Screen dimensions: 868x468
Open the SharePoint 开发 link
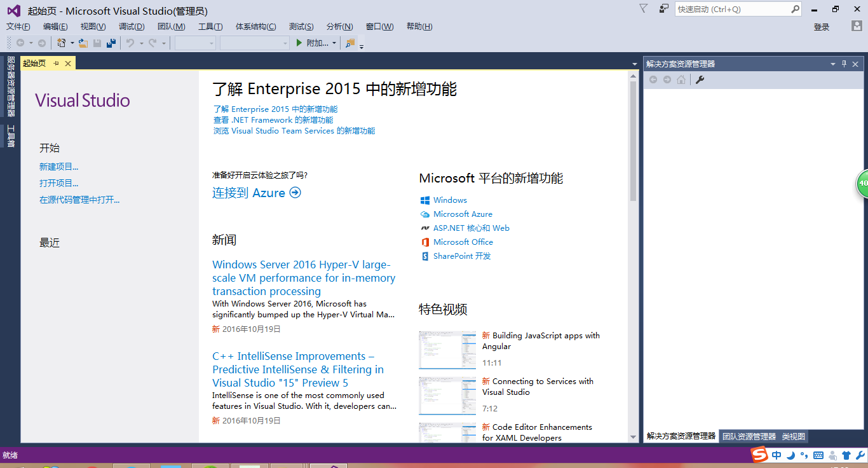point(462,256)
